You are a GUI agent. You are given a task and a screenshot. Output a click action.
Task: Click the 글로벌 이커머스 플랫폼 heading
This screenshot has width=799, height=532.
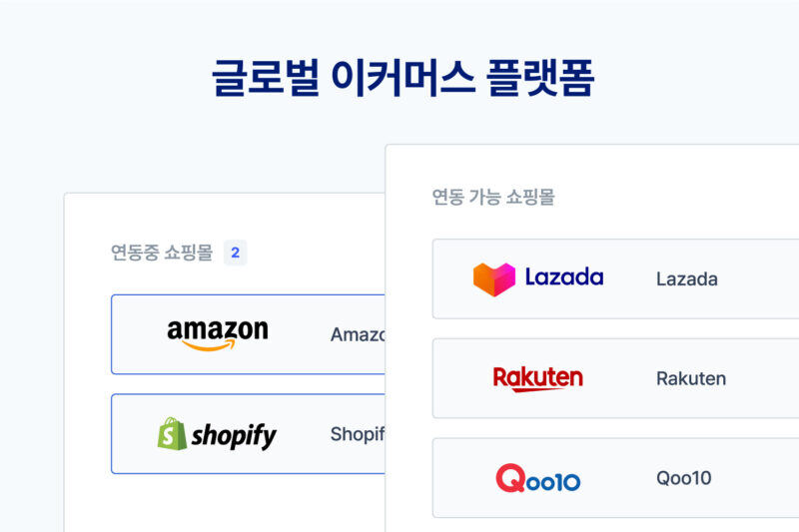pos(403,78)
